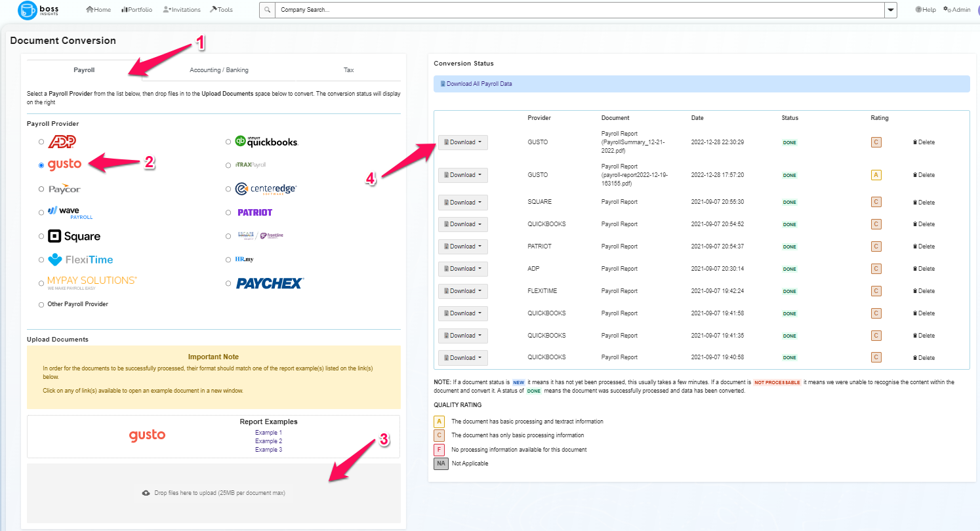Screen dimensions: 980x531
Task: Select the Escape / Frontline provider
Action: (x=228, y=236)
